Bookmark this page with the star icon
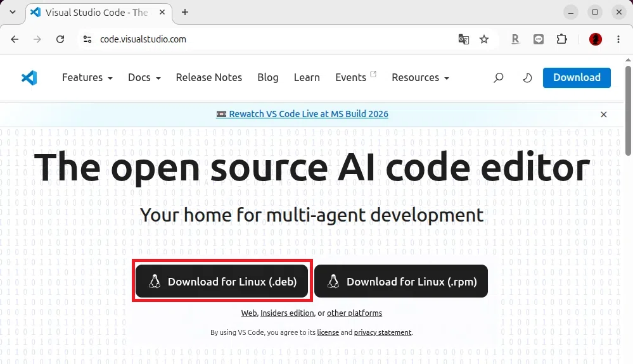This screenshot has width=633, height=364. 484,39
